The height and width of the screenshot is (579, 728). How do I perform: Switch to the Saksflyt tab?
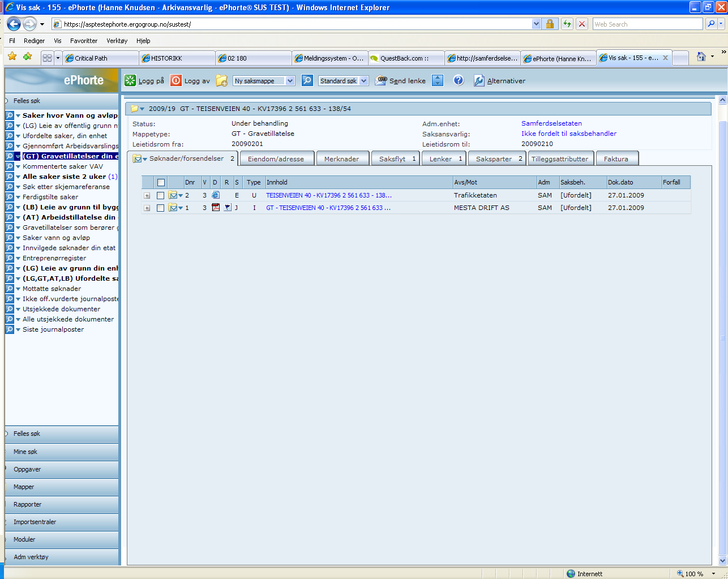(x=395, y=159)
